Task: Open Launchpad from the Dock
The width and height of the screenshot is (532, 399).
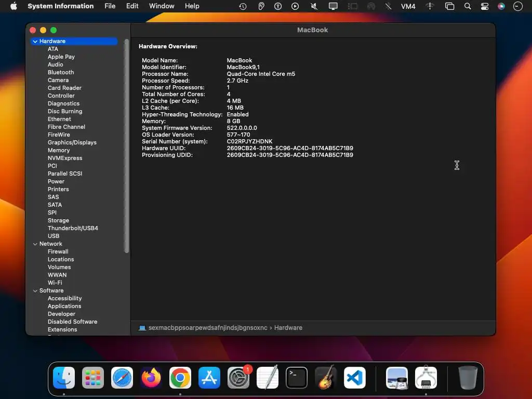Action: (x=93, y=378)
